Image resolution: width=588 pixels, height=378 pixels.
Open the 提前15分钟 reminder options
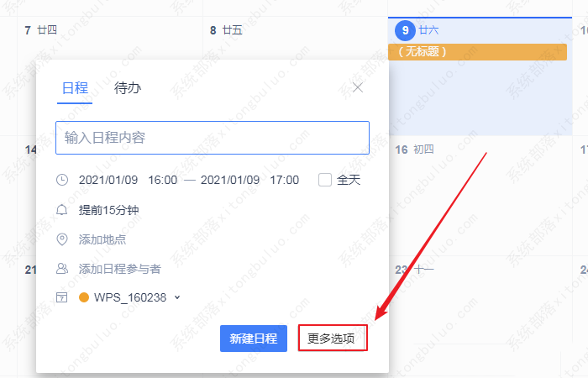coord(108,210)
